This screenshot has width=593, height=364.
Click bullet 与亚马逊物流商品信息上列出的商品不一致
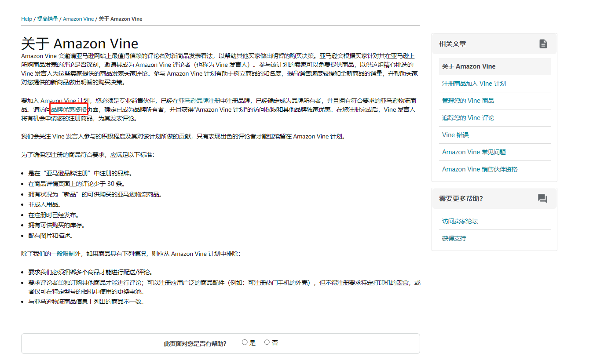pos(86,302)
